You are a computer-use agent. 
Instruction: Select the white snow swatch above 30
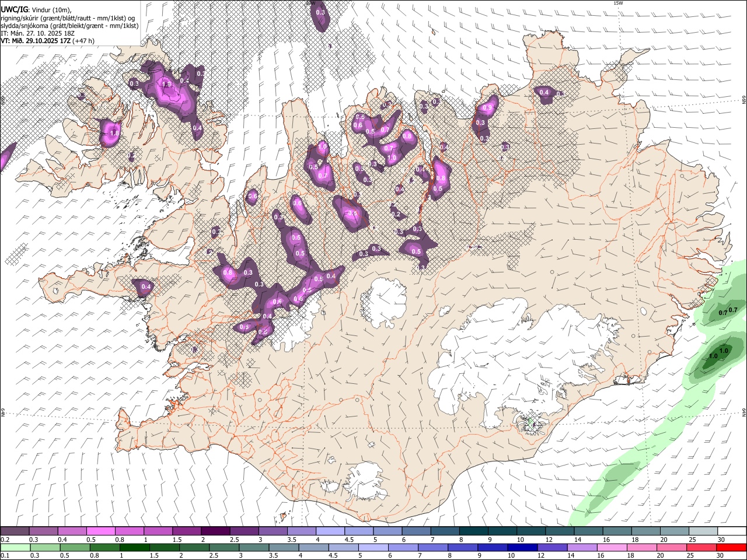click(732, 531)
